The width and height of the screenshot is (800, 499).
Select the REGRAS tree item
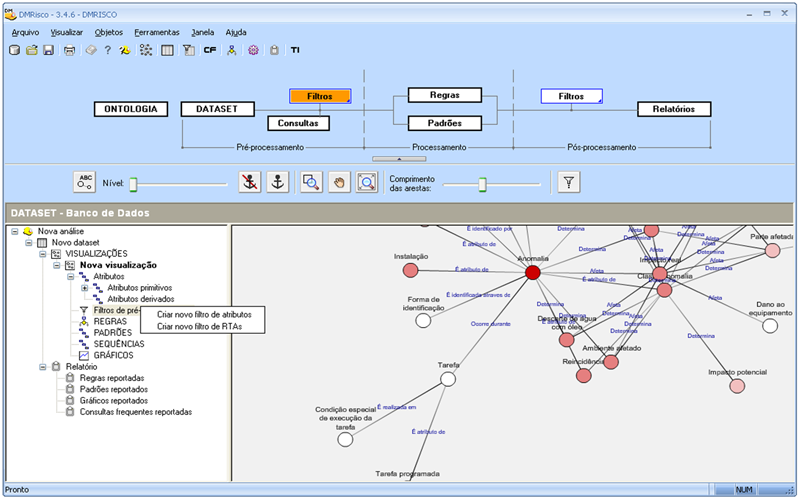pyautogui.click(x=110, y=321)
